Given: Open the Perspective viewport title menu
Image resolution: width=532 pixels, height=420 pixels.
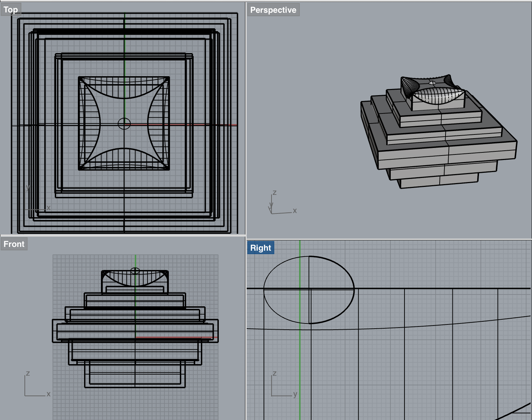Looking at the screenshot, I should [273, 10].
